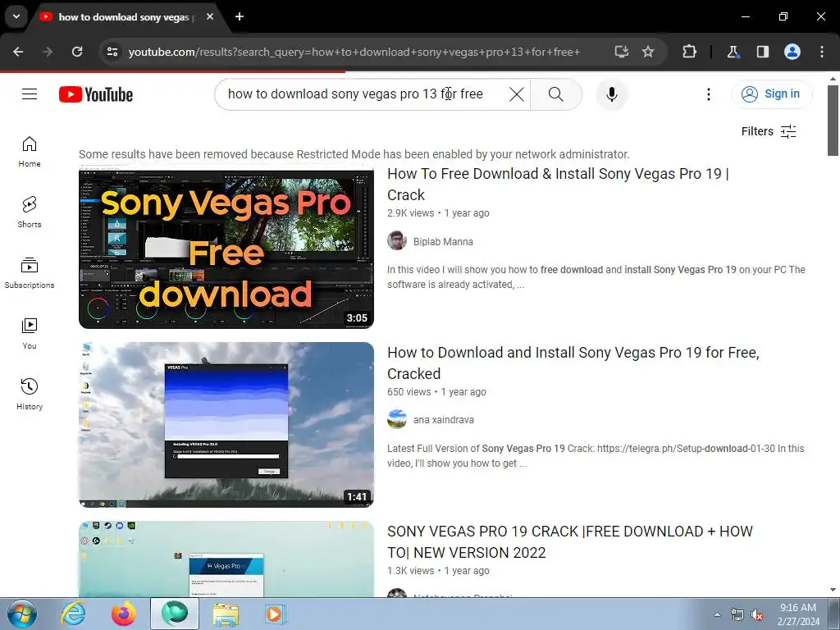The image size is (840, 630).
Task: Open 'How To Free Download & Install Sony Vegas Pro 19' title
Action: click(558, 185)
